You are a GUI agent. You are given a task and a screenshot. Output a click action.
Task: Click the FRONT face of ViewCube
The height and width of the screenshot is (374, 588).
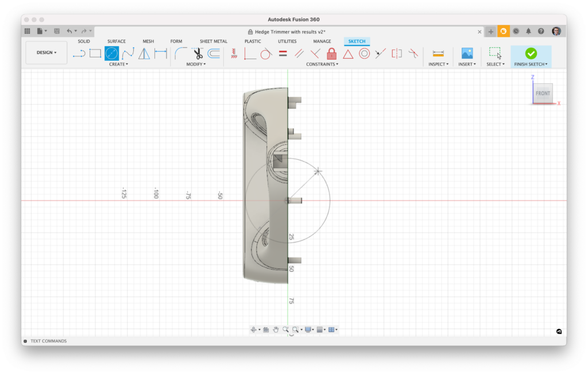coord(543,93)
